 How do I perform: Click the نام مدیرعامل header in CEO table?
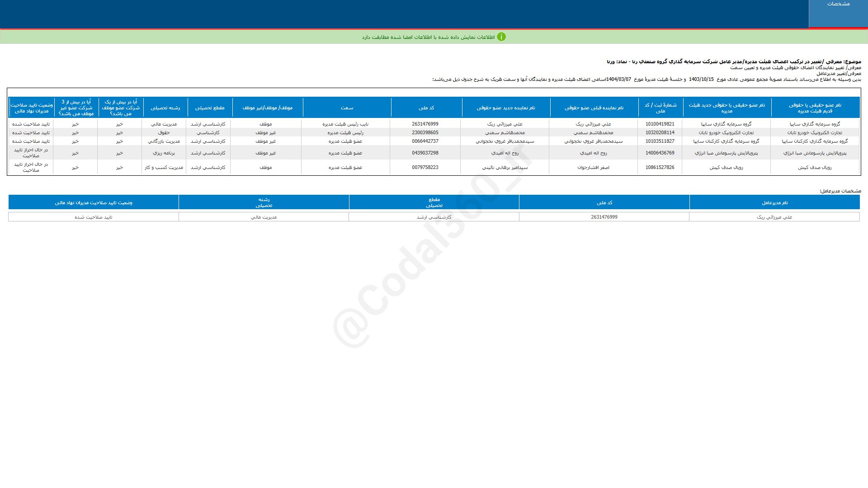(x=774, y=203)
